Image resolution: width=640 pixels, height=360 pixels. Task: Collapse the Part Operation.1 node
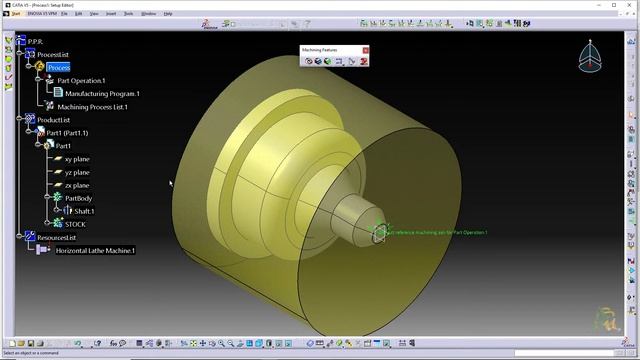pos(38,79)
